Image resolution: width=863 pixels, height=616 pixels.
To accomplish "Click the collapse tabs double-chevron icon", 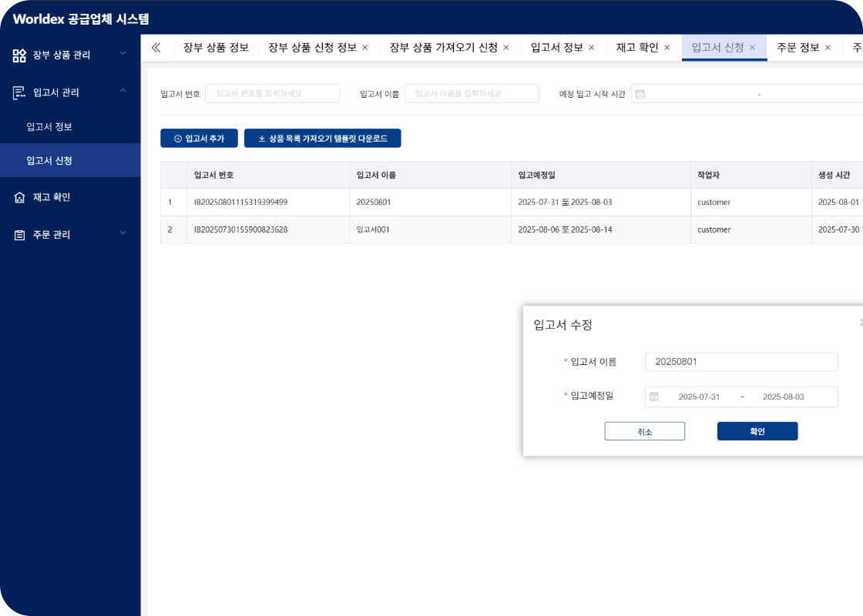I will (156, 48).
